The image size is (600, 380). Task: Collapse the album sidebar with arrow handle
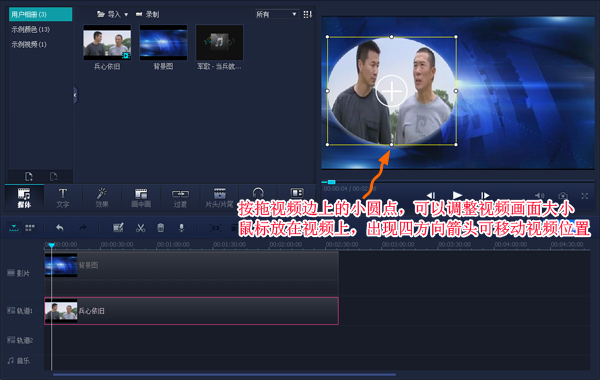[x=75, y=95]
